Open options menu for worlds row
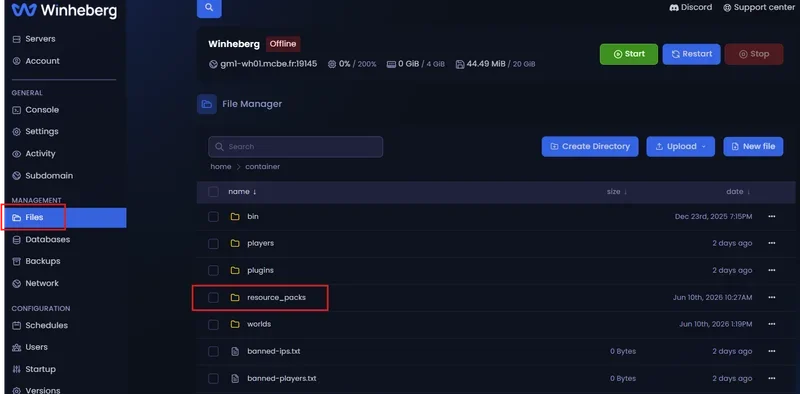This screenshot has width=800, height=394. tap(771, 325)
